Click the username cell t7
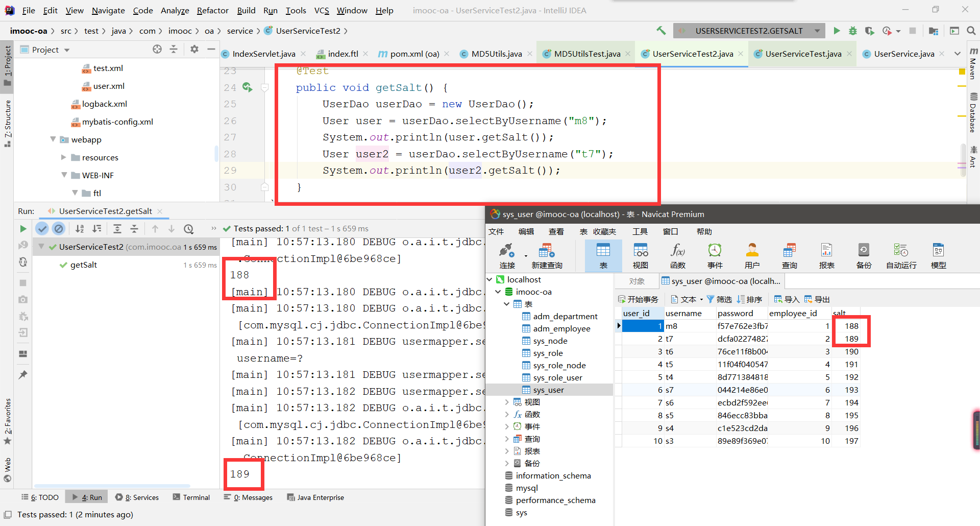The image size is (980, 526). click(690, 339)
